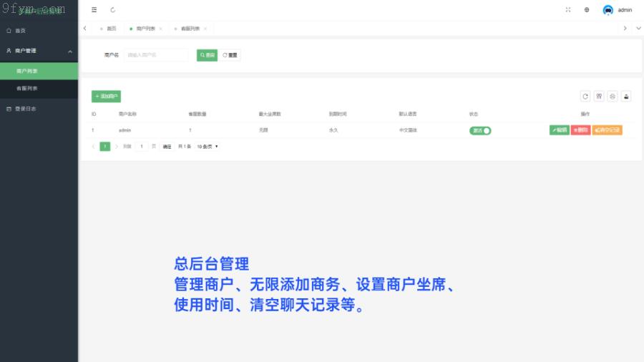Open the tab options dropdown arrow
Viewport: 644px width, 362px height.
(x=638, y=28)
